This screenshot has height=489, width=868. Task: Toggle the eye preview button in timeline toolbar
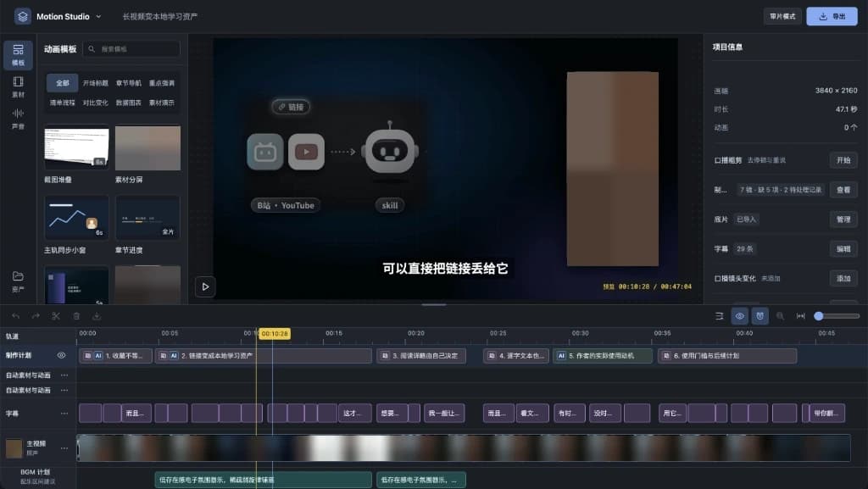pos(739,316)
